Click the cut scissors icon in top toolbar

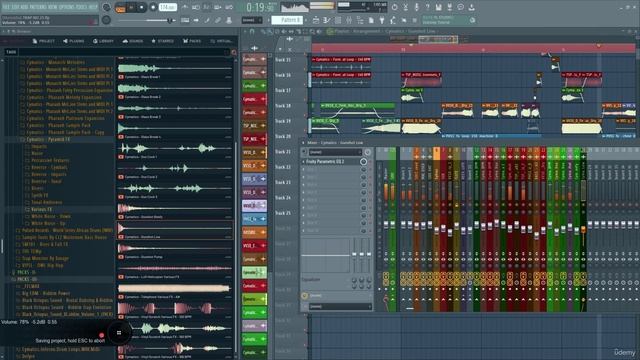[x=405, y=7]
